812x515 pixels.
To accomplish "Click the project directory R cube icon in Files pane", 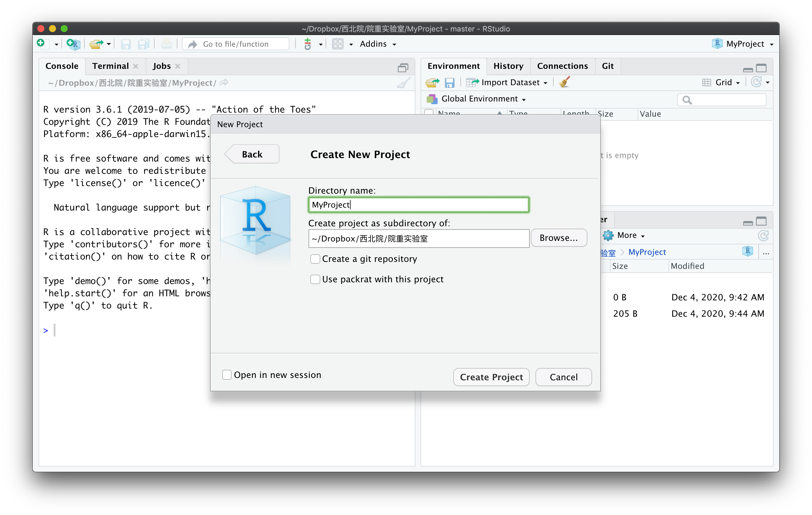I will [747, 251].
